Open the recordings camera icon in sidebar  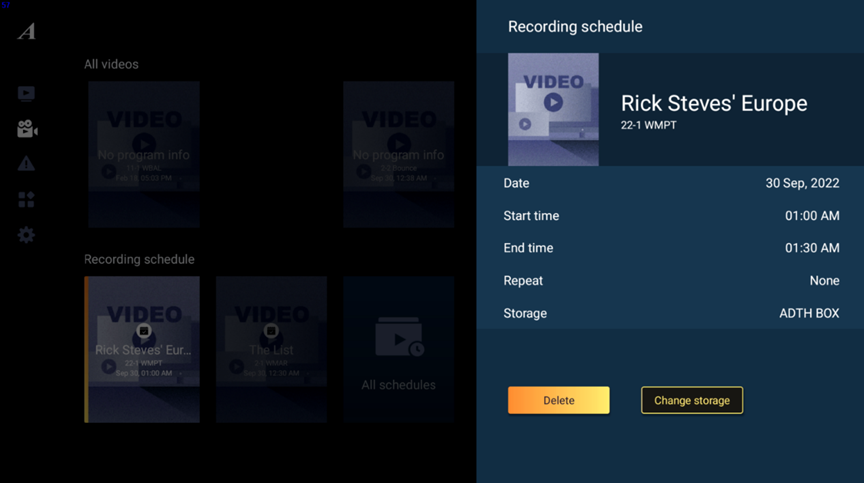coord(27,129)
